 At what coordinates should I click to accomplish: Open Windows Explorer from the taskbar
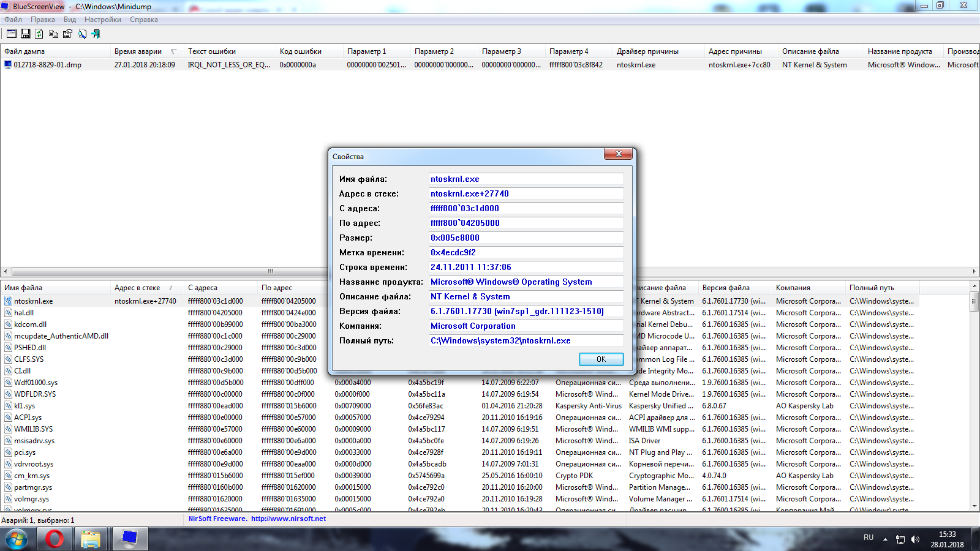tap(91, 539)
